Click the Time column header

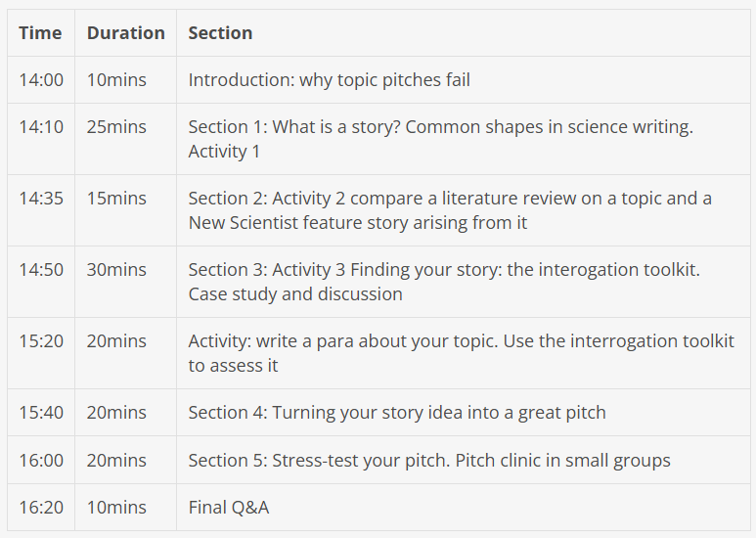click(40, 33)
